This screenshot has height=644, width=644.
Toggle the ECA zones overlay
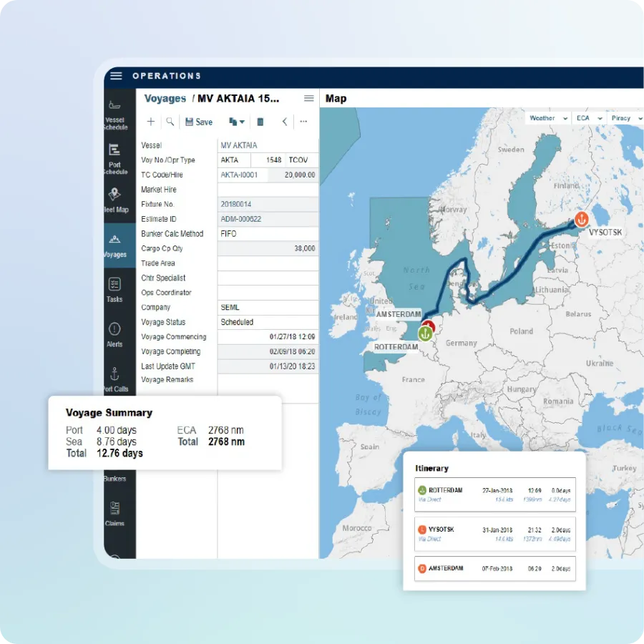(583, 117)
